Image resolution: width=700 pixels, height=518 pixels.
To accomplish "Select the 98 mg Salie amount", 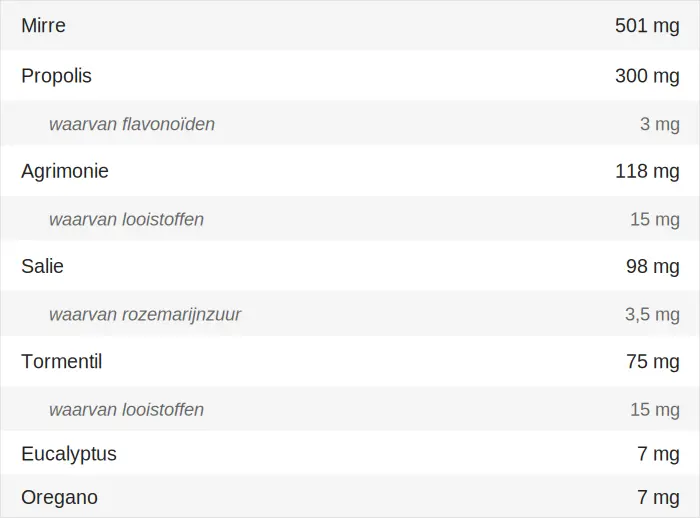I will point(652,266).
